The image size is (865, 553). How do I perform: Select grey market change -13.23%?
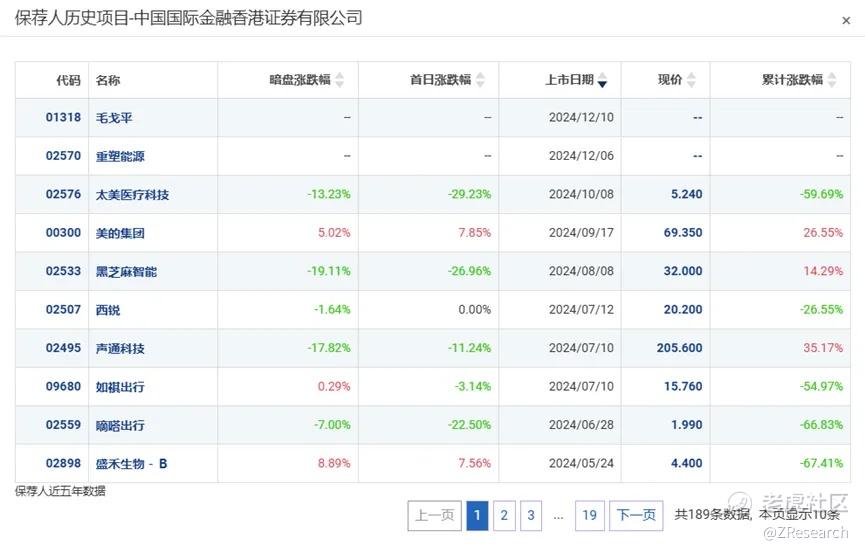[329, 194]
